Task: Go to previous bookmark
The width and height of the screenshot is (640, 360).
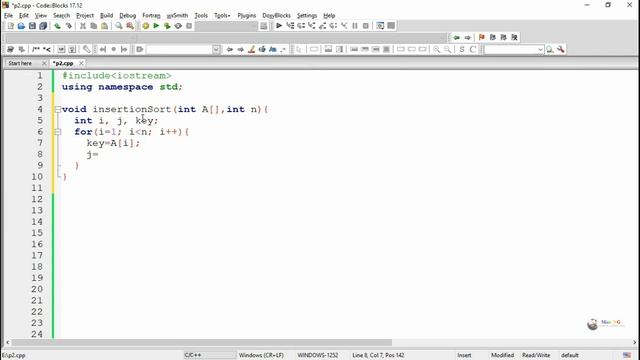Action: point(493,38)
